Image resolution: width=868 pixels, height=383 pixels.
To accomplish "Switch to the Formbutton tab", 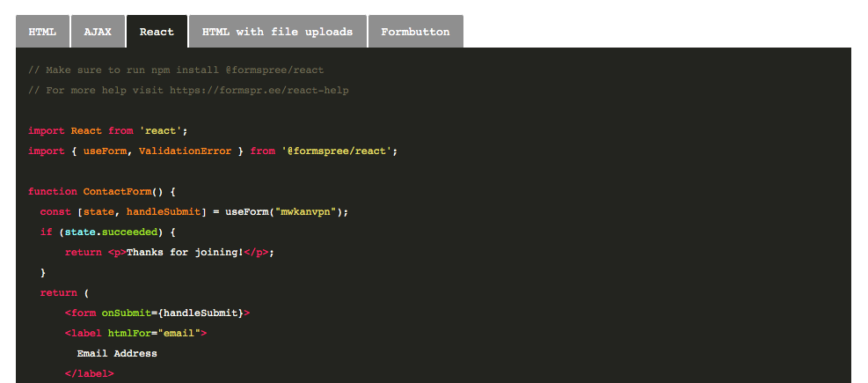I will (415, 32).
